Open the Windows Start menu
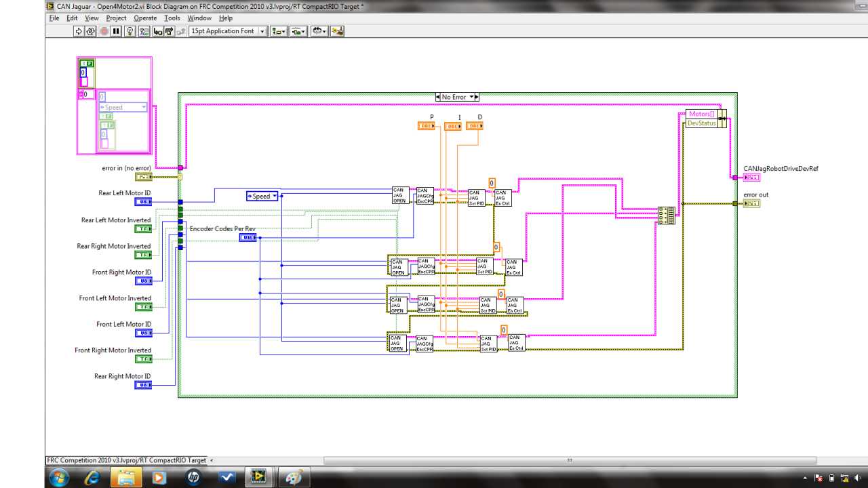The image size is (868, 488). pos(59,477)
